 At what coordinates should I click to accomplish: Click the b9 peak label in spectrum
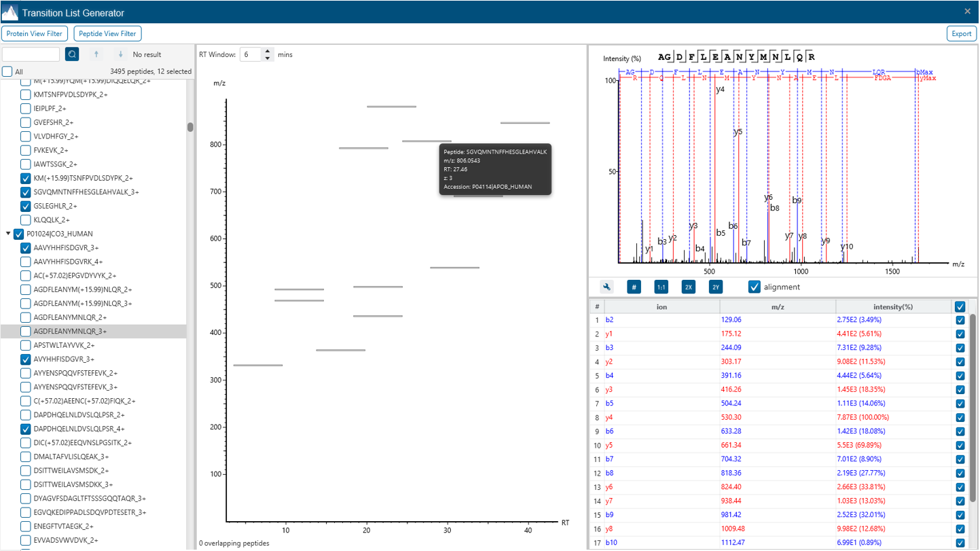(x=797, y=200)
